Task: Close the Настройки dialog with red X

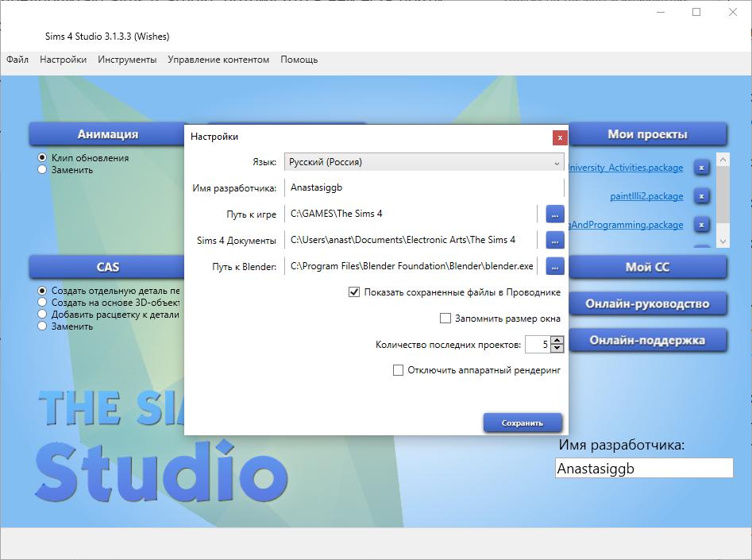Action: click(560, 137)
